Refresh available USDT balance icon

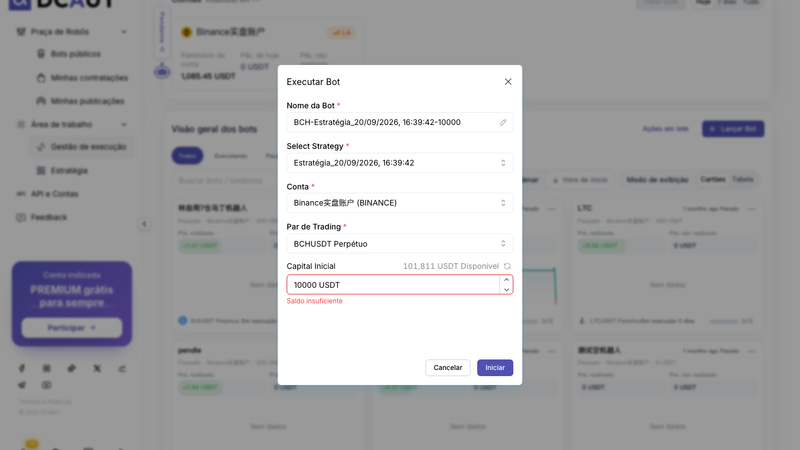507,266
